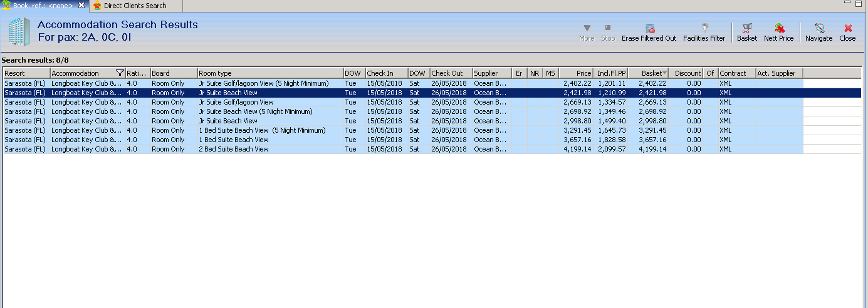
Task: Click Incl.Fl.PP value 1,334.57
Action: 612,102
